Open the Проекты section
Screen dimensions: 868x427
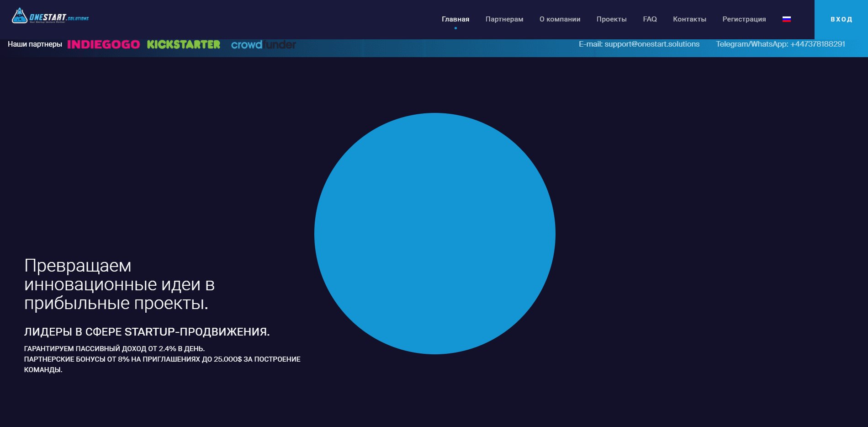click(x=611, y=19)
